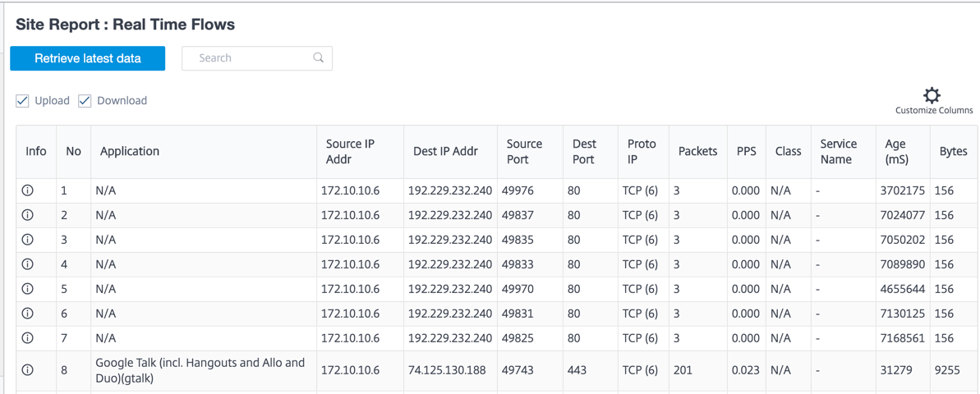Screen dimensions: 980x394
Task: Open info icon for flow number 5
Action: pos(27,289)
